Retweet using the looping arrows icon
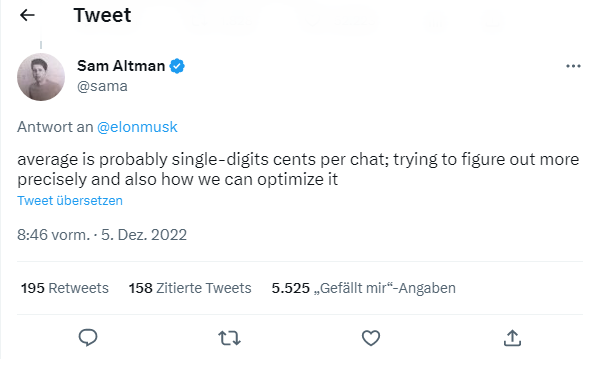591x367 pixels. click(x=230, y=338)
